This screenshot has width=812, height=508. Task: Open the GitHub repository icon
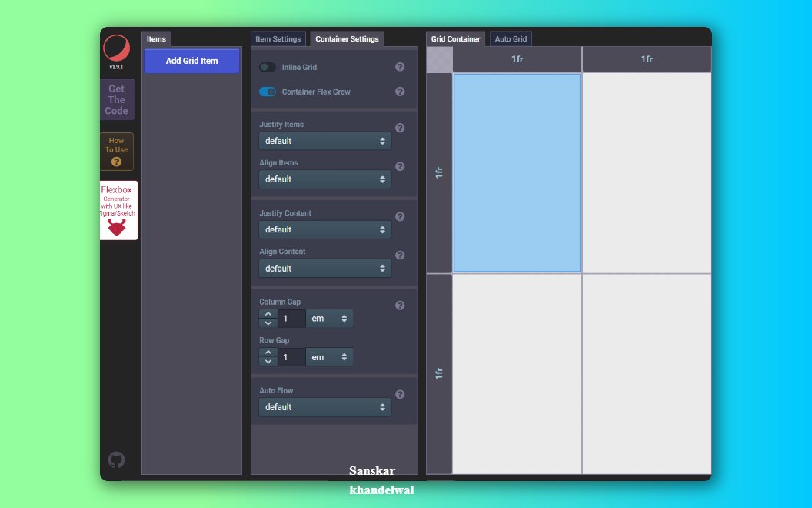click(117, 460)
